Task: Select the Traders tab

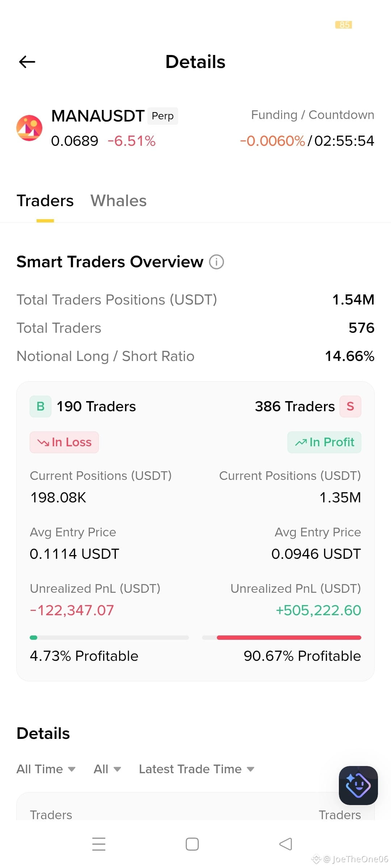Action: click(x=45, y=201)
